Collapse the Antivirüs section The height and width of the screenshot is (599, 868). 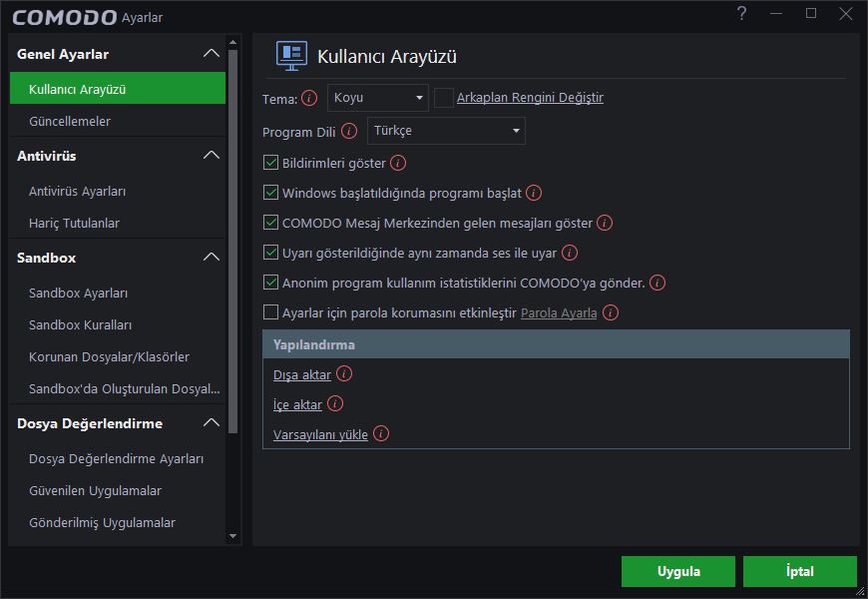[211, 156]
